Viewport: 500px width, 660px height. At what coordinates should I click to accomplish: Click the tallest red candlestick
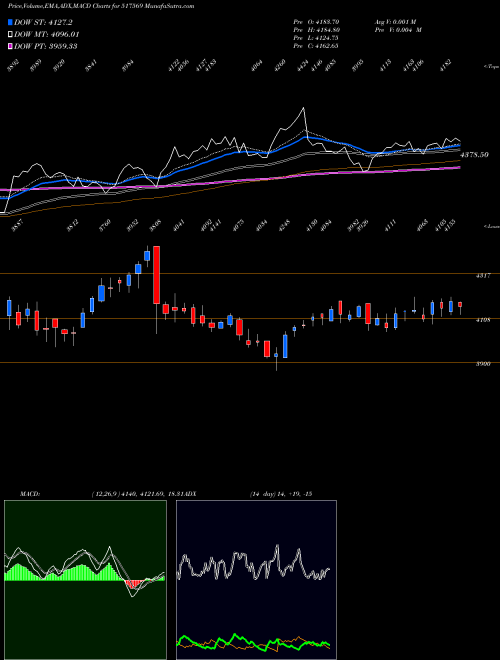tap(157, 275)
